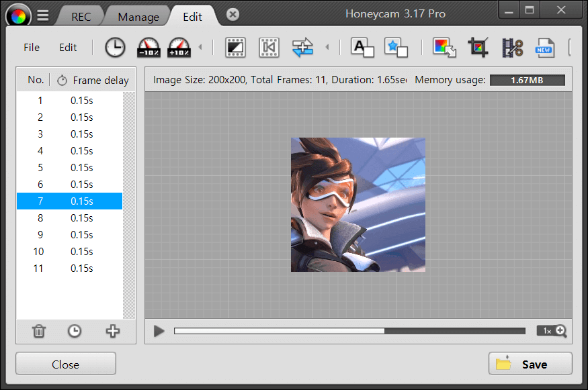
Task: Decrease speed with the -10% gauge icon
Action: [149, 47]
